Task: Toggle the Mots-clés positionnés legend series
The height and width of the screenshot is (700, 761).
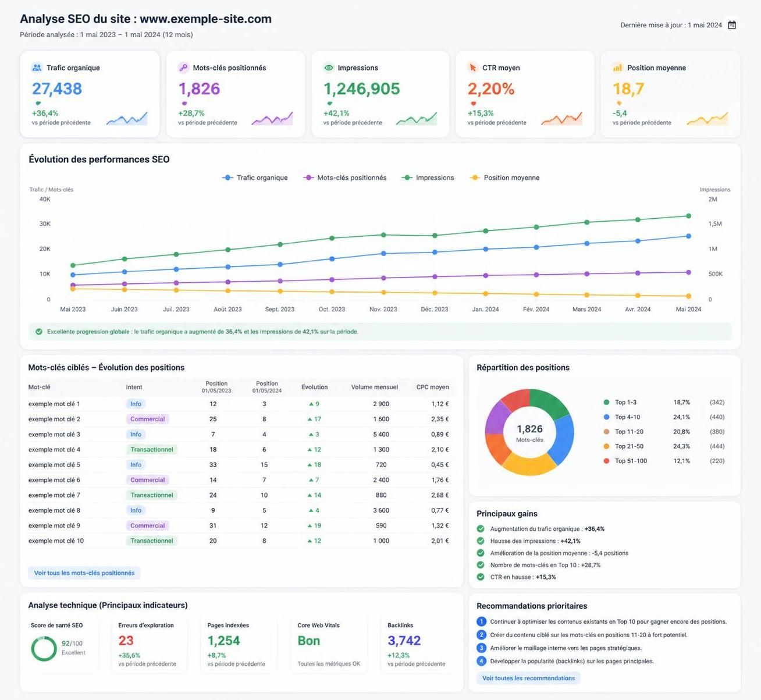Action: (345, 177)
